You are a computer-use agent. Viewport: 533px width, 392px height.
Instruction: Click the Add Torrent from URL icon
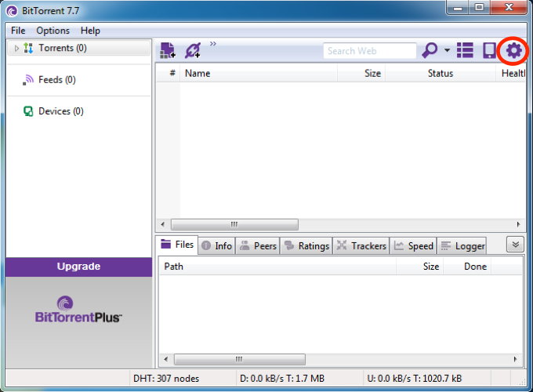click(192, 51)
